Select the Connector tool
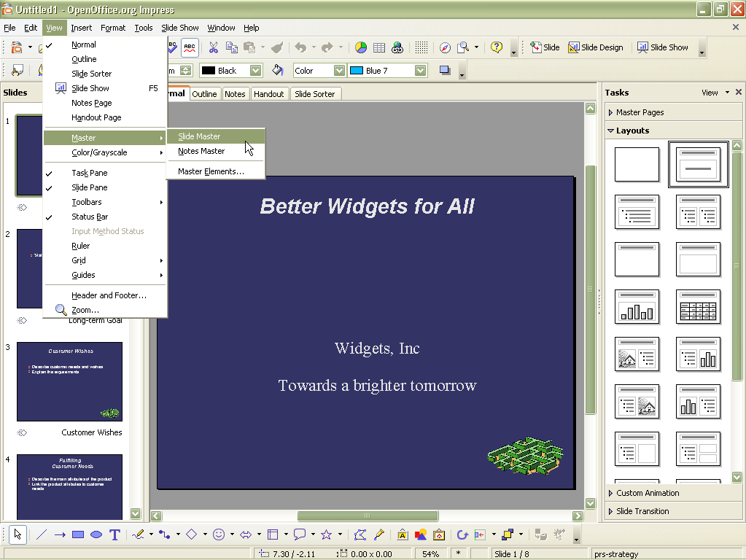746x560 pixels. (165, 534)
